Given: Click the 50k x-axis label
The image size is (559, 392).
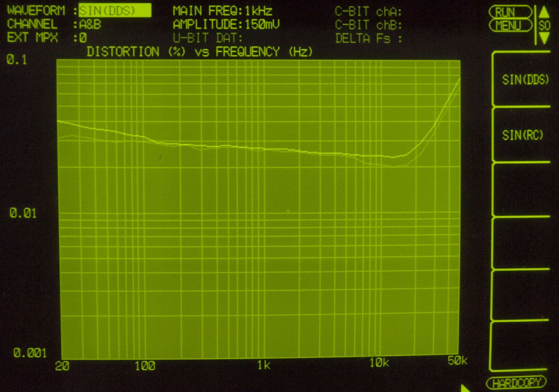Looking at the screenshot, I should coord(457,360).
